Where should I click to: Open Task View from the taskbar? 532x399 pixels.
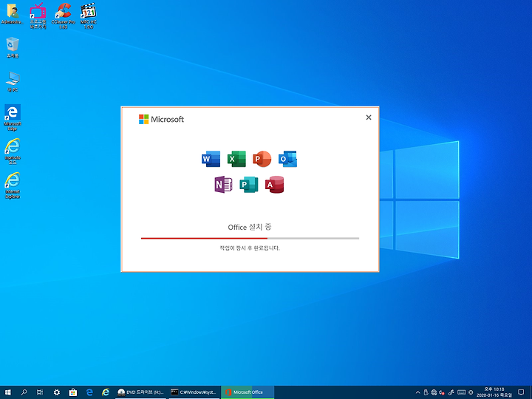(x=40, y=392)
